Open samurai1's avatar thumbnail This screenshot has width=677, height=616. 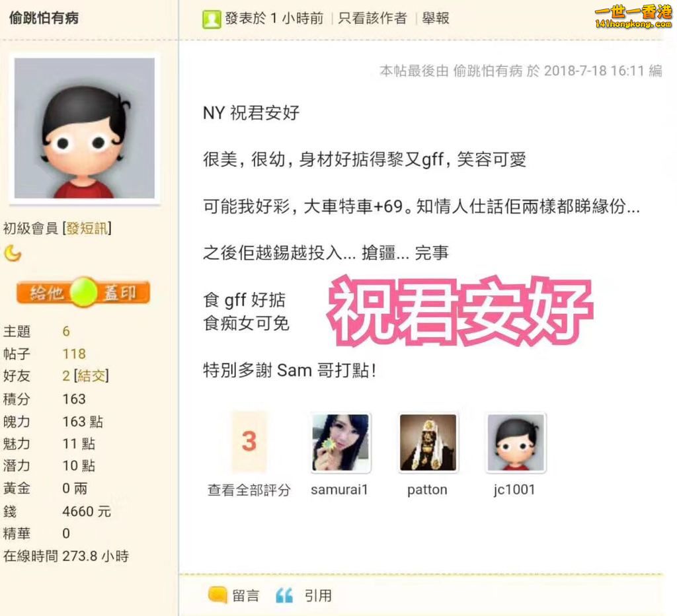(x=340, y=442)
